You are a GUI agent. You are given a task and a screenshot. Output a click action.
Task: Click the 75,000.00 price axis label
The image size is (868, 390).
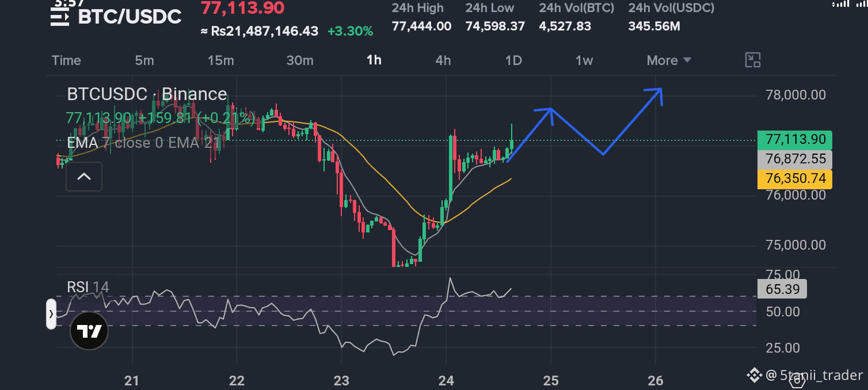point(795,245)
